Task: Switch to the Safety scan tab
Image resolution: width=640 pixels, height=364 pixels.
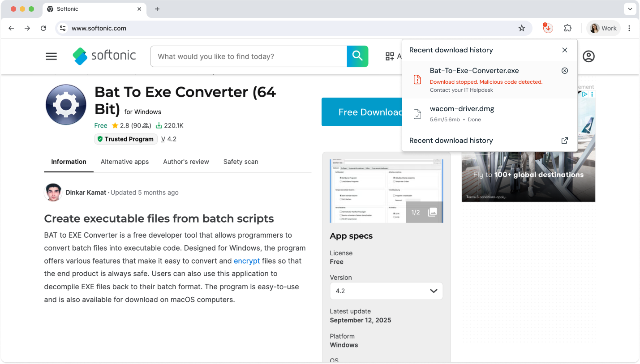Action: (241, 162)
